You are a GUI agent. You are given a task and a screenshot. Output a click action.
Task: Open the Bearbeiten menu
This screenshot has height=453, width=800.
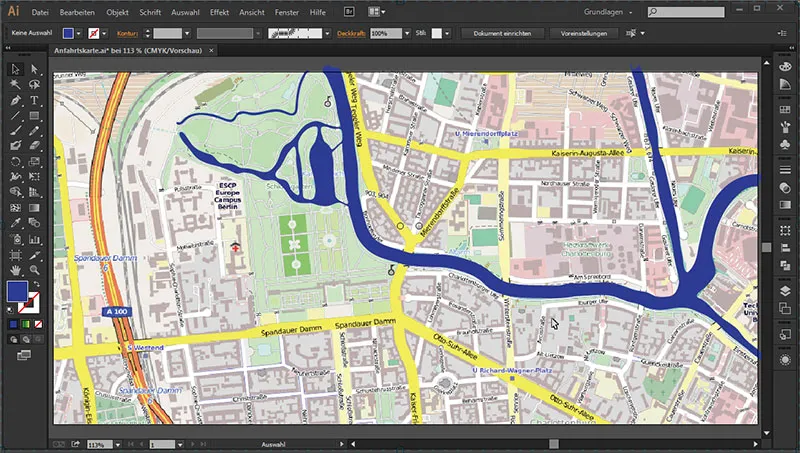[77, 12]
